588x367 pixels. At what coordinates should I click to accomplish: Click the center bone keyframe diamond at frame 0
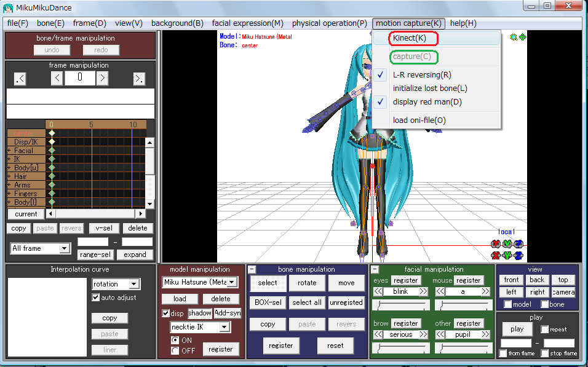click(52, 133)
